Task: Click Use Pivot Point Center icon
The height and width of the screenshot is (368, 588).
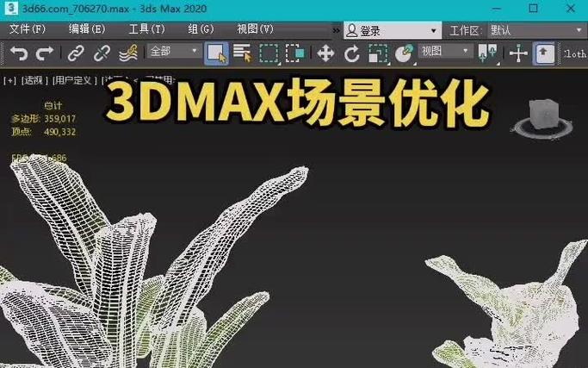Action: point(487,53)
